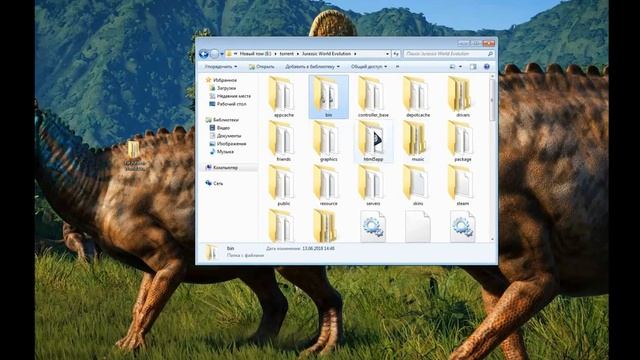Select the steam folder
Viewport: 640px width, 360px height.
tap(462, 185)
